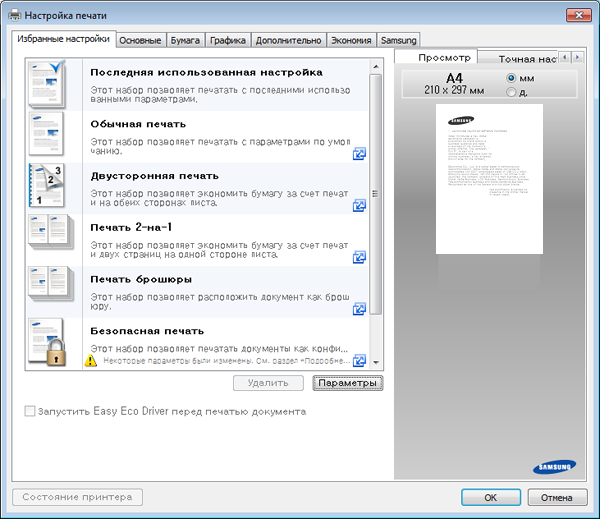Viewport: 600px width, 519px height.
Task: Click the printer icon in title bar
Action: [x=15, y=15]
